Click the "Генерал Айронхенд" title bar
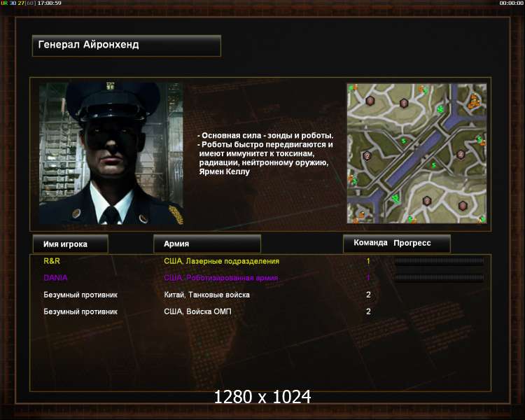525x420 pixels. [127, 45]
